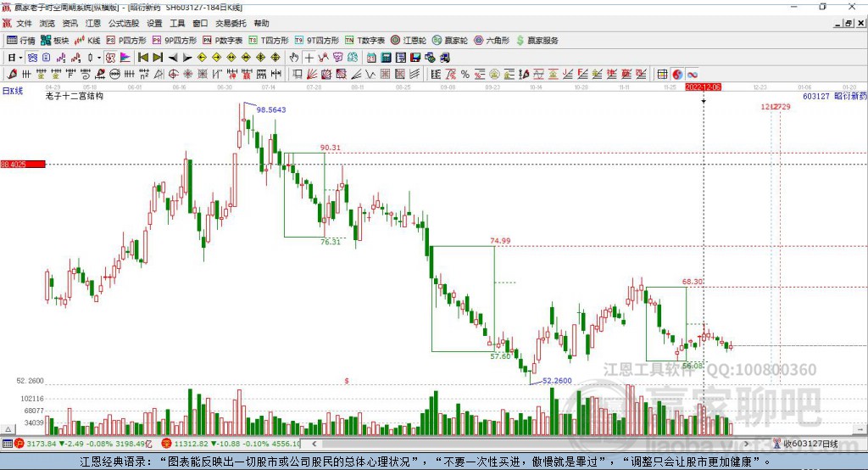Click the magenta-cyan triangle chart icon
868x470 pixels.
[x=125, y=58]
